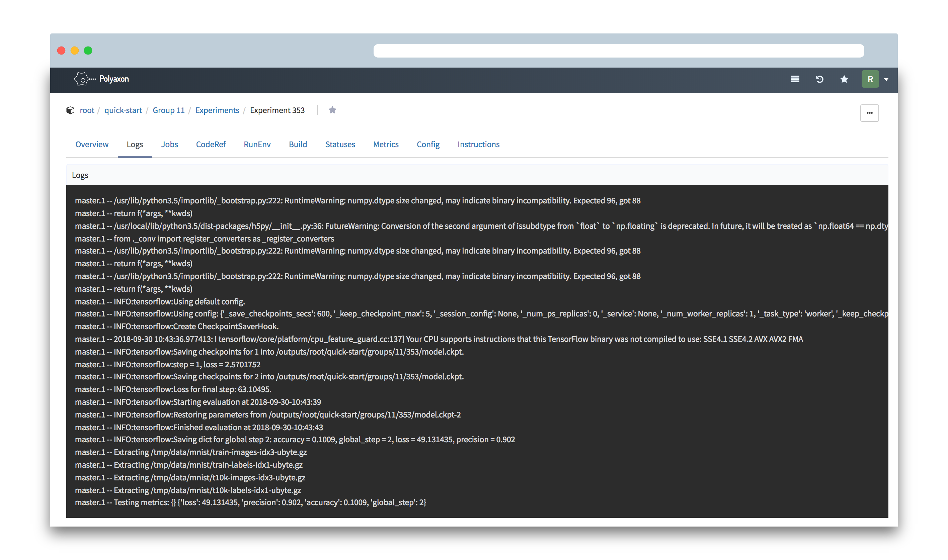
Task: Open the Statuses tab
Action: pyautogui.click(x=340, y=144)
